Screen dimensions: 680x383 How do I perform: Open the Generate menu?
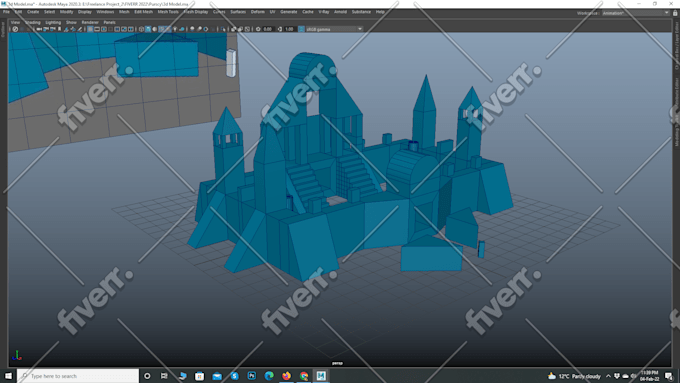click(288, 12)
